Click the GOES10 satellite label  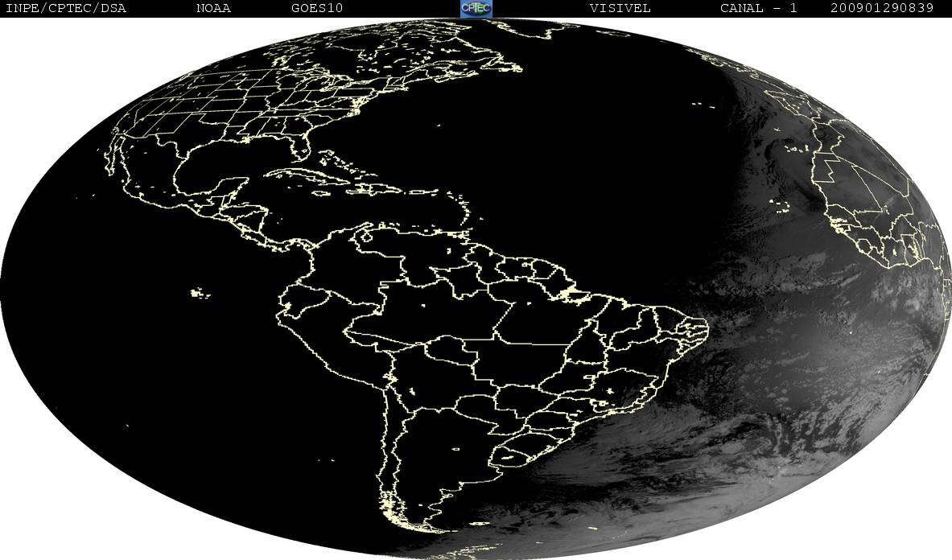click(x=317, y=8)
